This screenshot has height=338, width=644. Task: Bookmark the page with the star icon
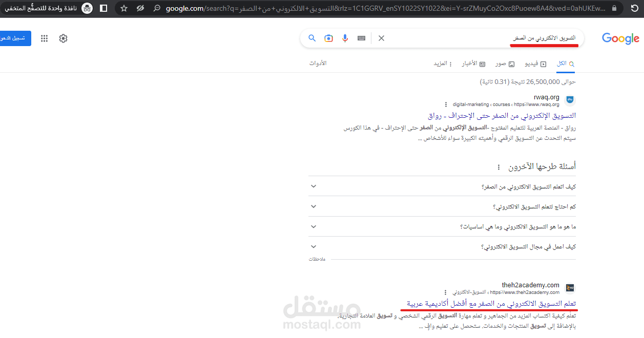(123, 8)
